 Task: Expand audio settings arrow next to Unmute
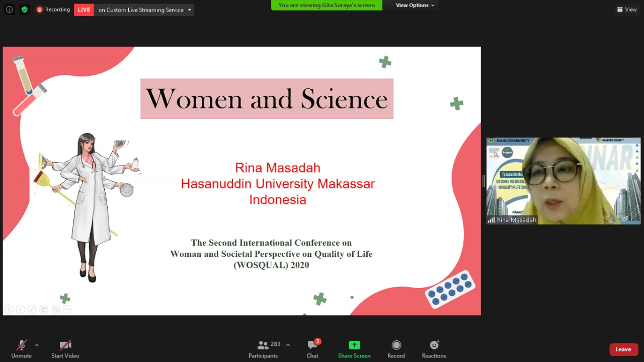click(37, 345)
